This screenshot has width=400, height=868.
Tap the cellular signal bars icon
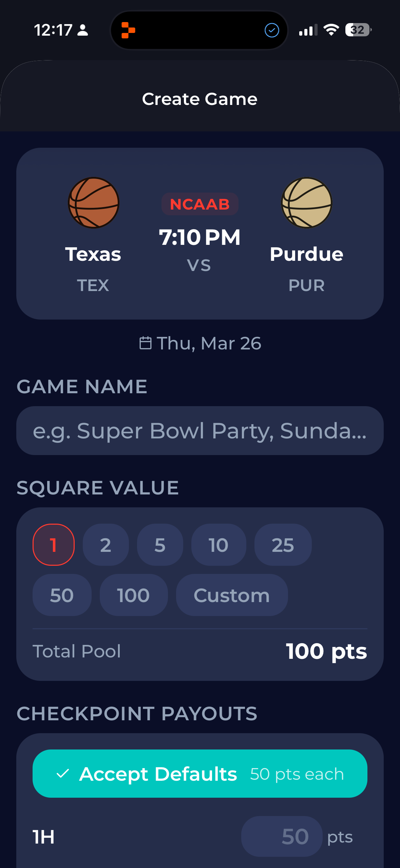[x=308, y=30]
